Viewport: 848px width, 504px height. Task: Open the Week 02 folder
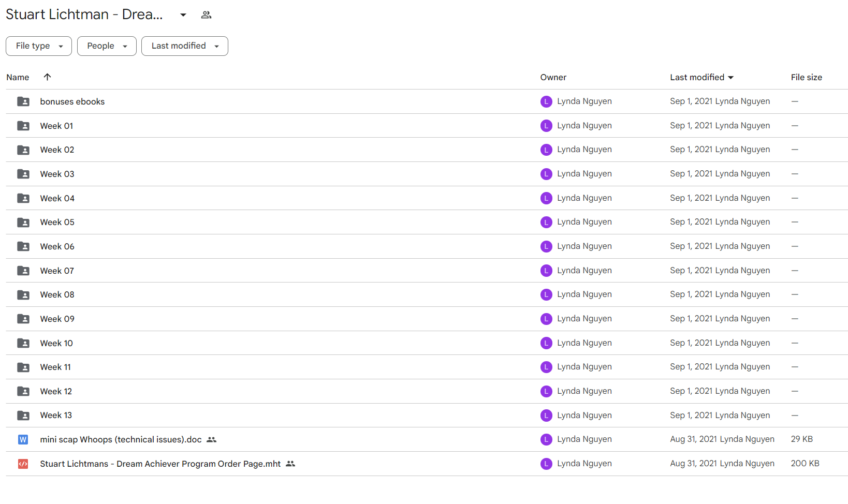pyautogui.click(x=57, y=150)
